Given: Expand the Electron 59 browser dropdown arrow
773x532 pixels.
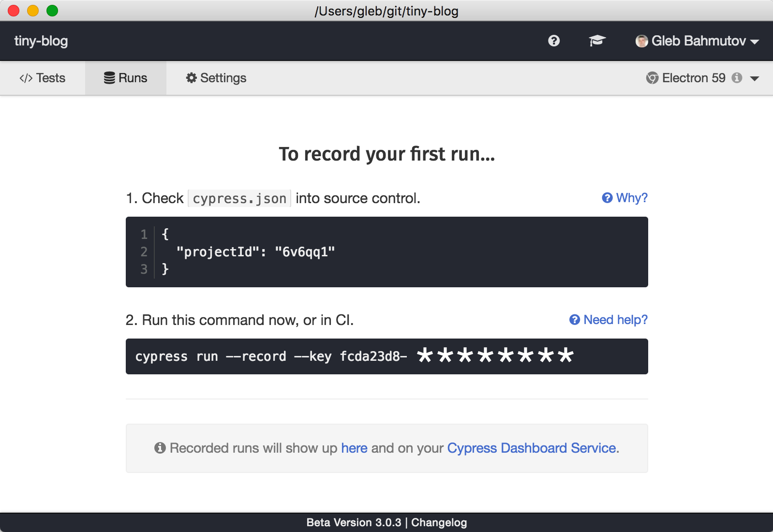Looking at the screenshot, I should pyautogui.click(x=755, y=78).
